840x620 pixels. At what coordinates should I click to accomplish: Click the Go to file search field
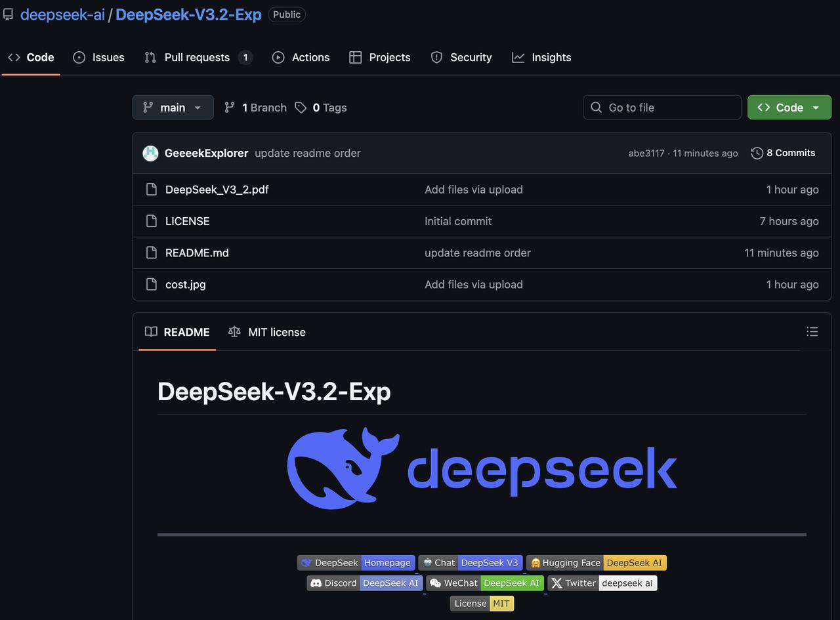point(662,108)
